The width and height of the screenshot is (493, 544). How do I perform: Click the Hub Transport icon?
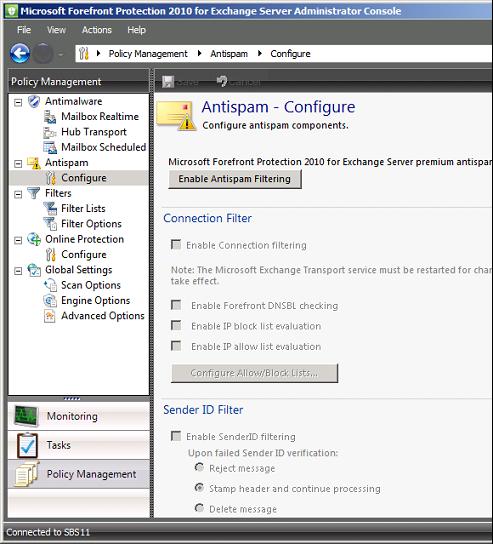point(50,132)
